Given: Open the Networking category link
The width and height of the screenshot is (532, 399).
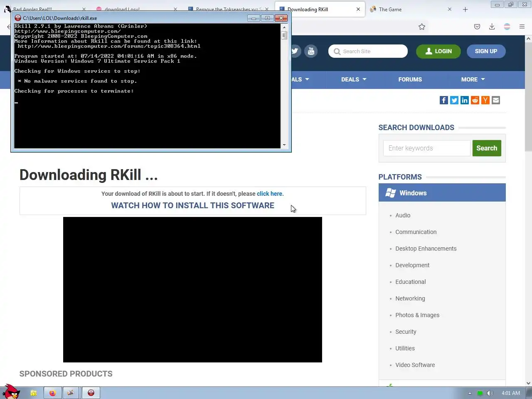Looking at the screenshot, I should (410, 298).
